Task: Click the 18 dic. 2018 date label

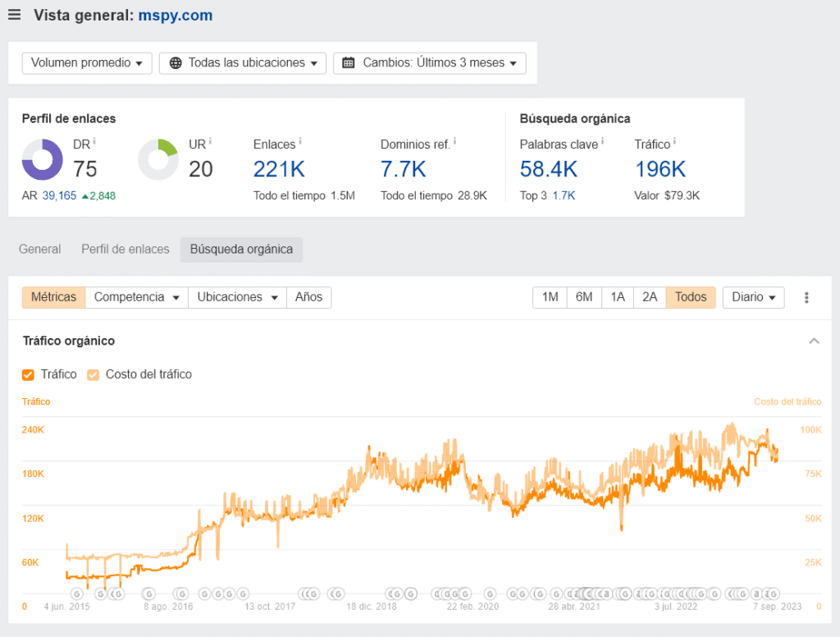Action: [372, 607]
